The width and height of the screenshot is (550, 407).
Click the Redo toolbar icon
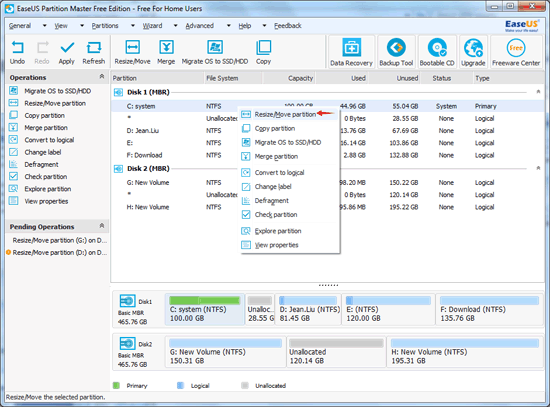(42, 53)
